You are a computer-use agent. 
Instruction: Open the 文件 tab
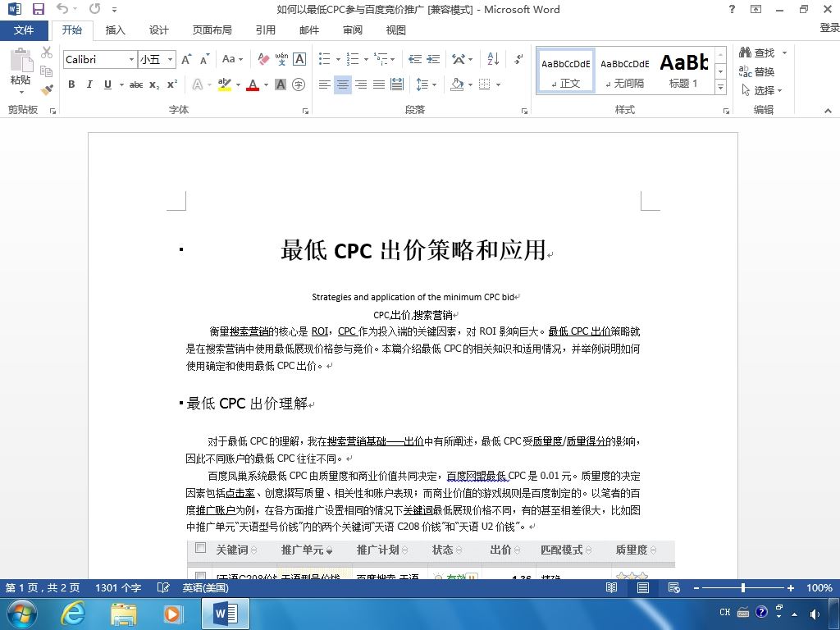pos(24,30)
